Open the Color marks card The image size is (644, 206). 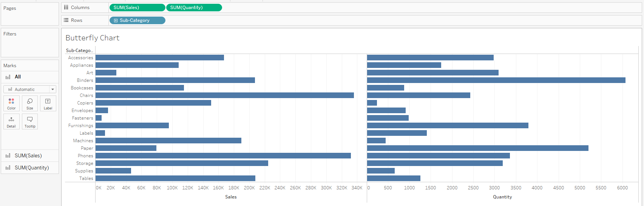pos(11,103)
